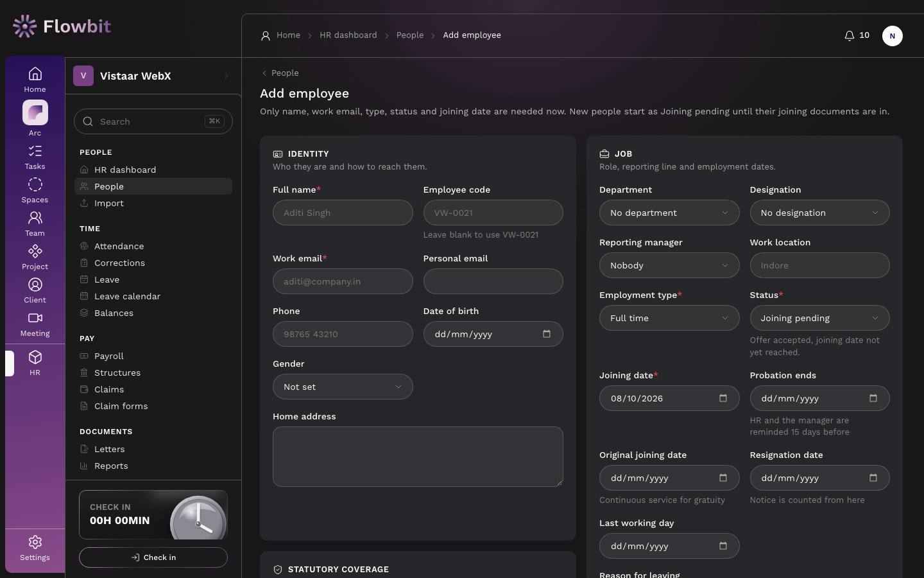Open the Gender dropdown
The image size is (924, 578).
343,387
